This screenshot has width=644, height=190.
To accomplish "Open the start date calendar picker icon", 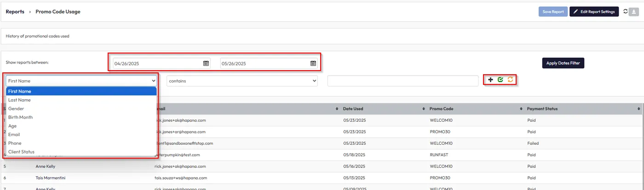I will click(206, 63).
